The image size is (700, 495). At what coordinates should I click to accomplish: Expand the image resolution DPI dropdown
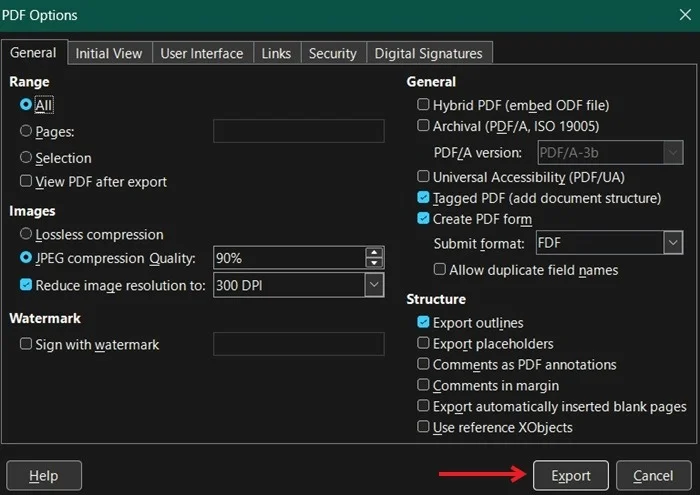tap(374, 285)
